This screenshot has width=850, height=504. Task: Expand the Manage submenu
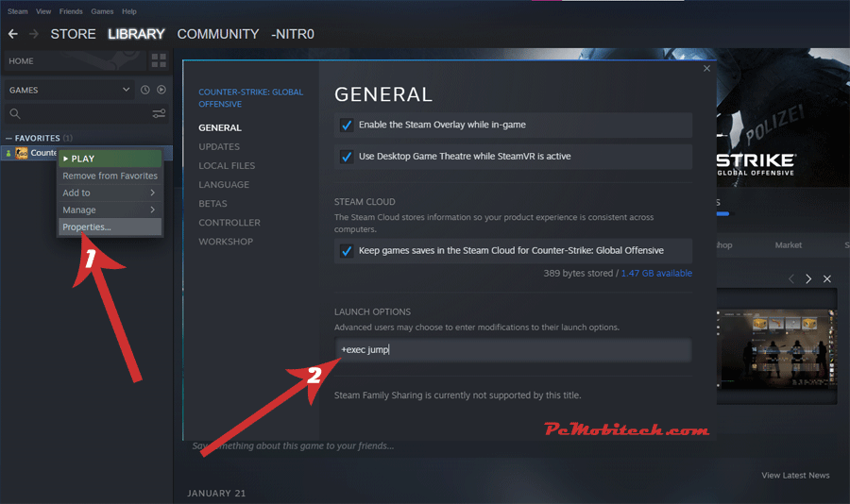(110, 210)
